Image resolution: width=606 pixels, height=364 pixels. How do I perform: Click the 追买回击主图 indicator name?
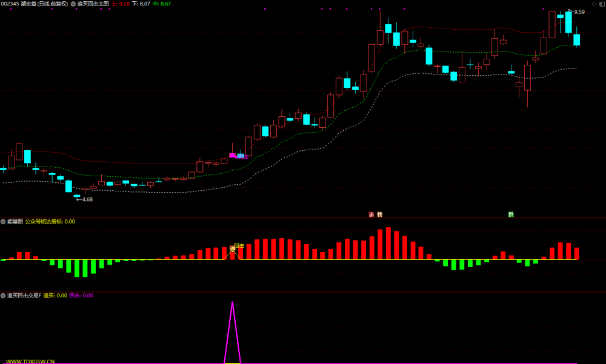pos(93,4)
